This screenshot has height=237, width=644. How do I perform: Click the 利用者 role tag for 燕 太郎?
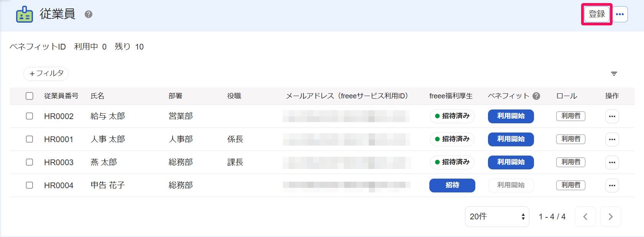571,162
